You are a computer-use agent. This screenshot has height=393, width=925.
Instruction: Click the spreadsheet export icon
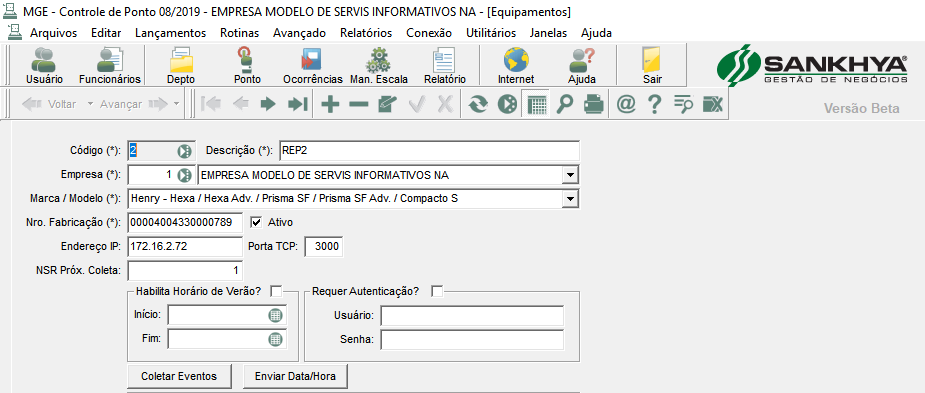[x=713, y=104]
